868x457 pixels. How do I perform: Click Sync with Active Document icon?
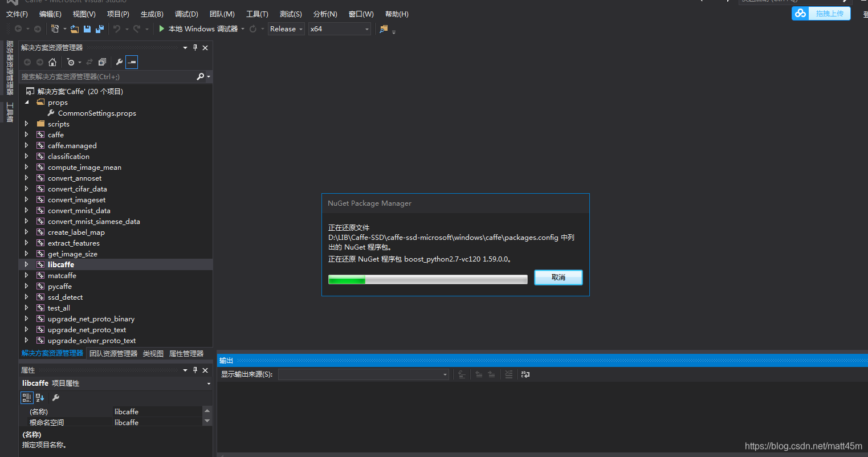pyautogui.click(x=89, y=62)
